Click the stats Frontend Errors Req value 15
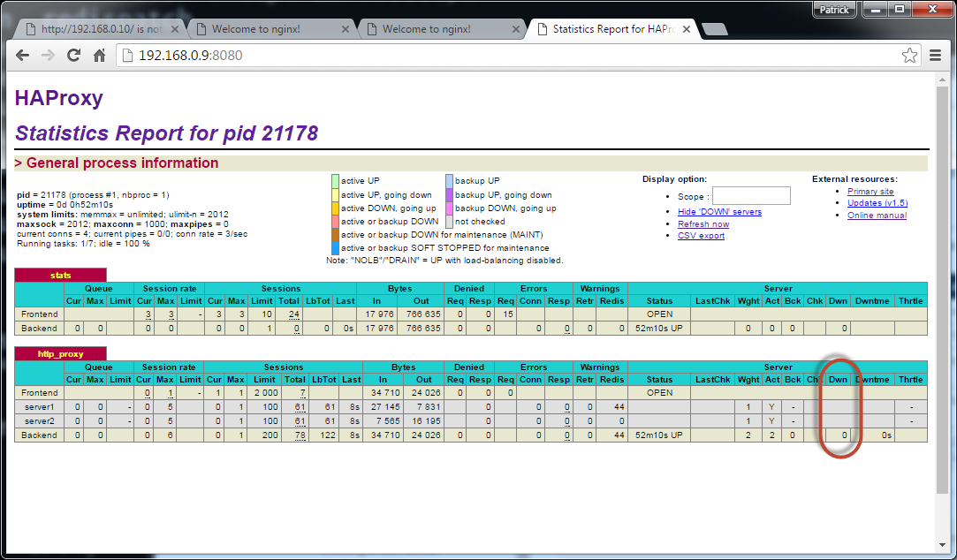The image size is (957, 560). (x=508, y=314)
